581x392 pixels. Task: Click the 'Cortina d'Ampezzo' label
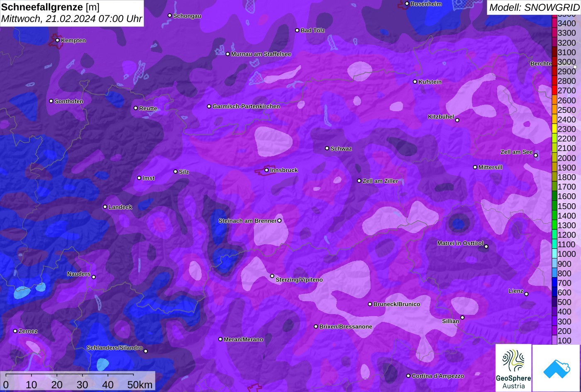click(438, 376)
